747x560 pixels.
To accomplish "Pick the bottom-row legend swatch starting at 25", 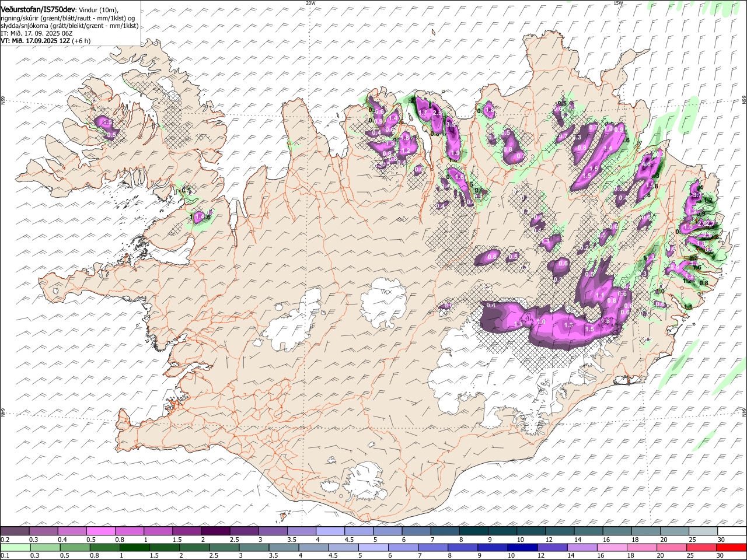I will 702,548.
